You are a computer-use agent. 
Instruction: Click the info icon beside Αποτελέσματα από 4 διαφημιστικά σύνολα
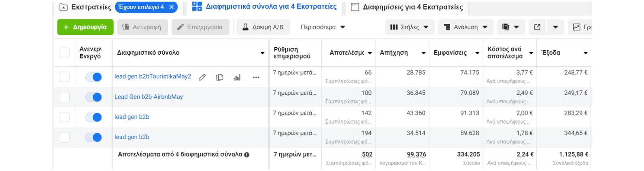tap(247, 155)
